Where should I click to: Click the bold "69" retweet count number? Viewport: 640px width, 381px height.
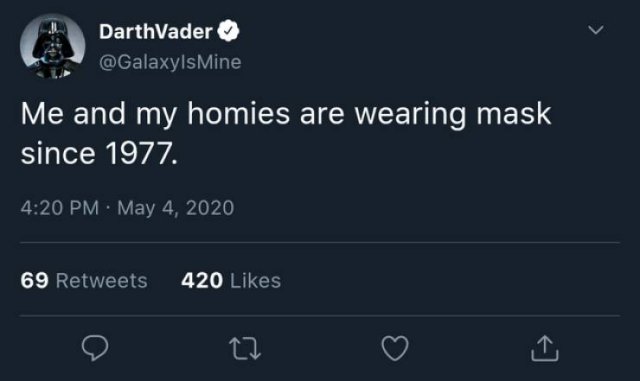(35, 281)
